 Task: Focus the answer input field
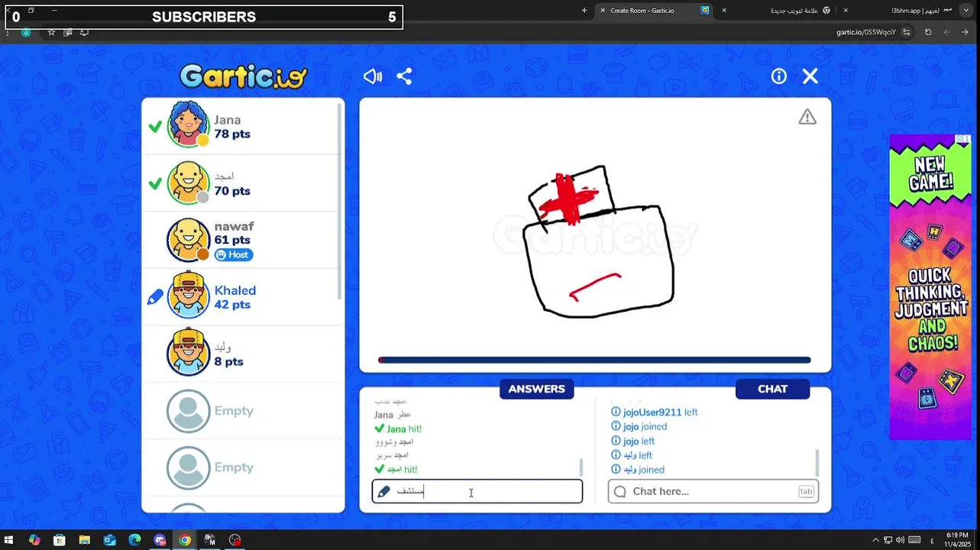coord(477,491)
